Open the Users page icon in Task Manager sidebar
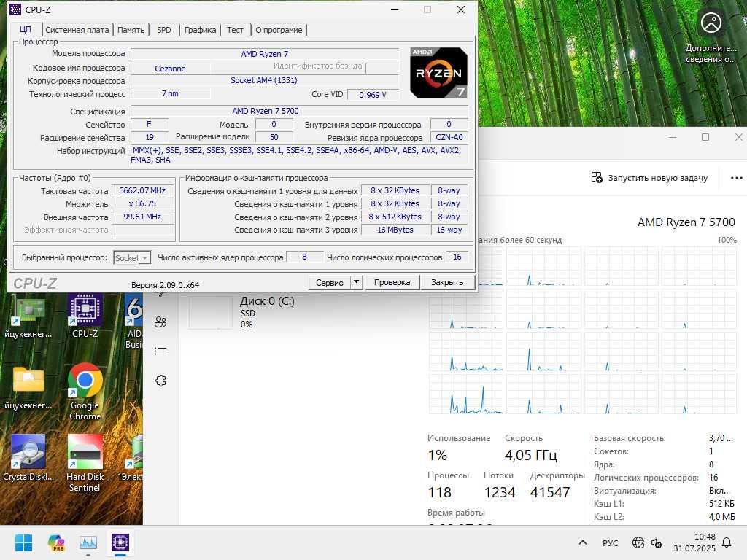The image size is (747, 560). [160, 322]
